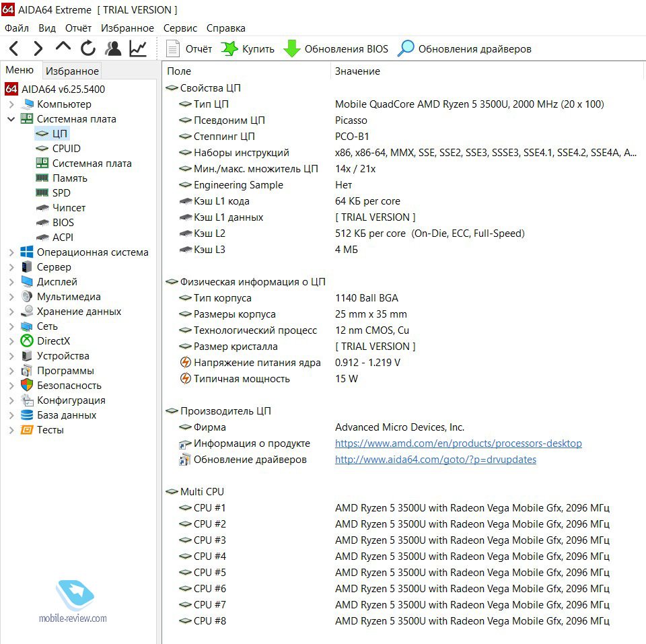Expand the Компьютер tree node

(x=11, y=104)
